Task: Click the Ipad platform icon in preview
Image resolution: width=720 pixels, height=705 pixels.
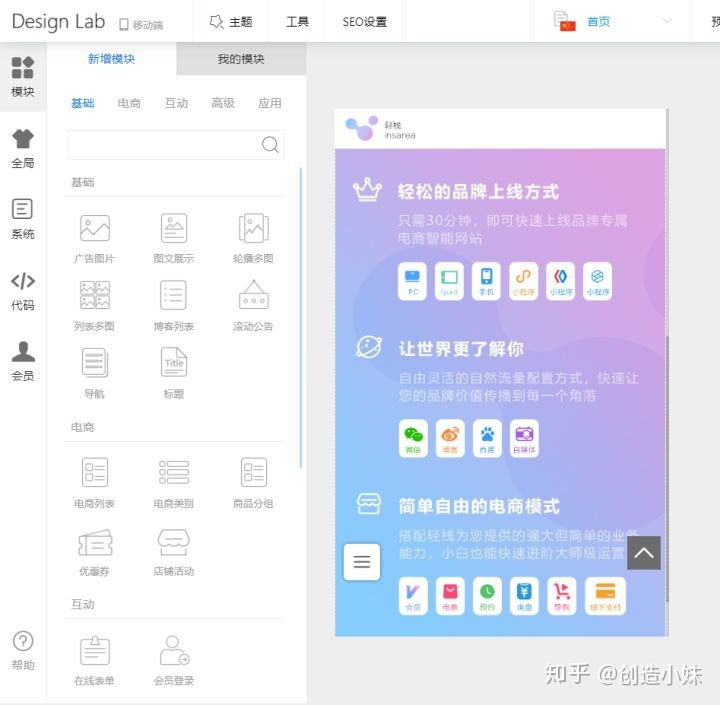Action: [449, 281]
